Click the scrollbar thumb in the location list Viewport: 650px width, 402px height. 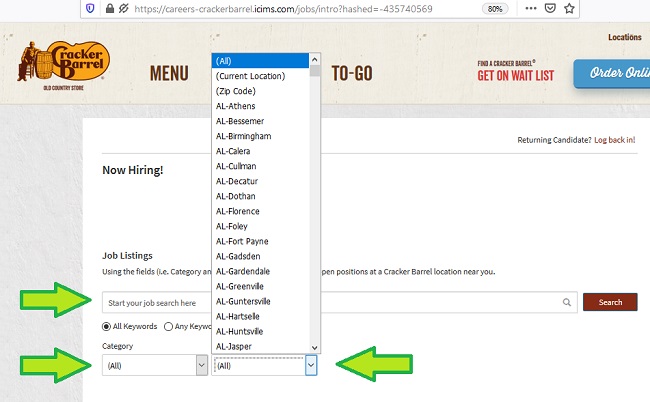(x=315, y=71)
